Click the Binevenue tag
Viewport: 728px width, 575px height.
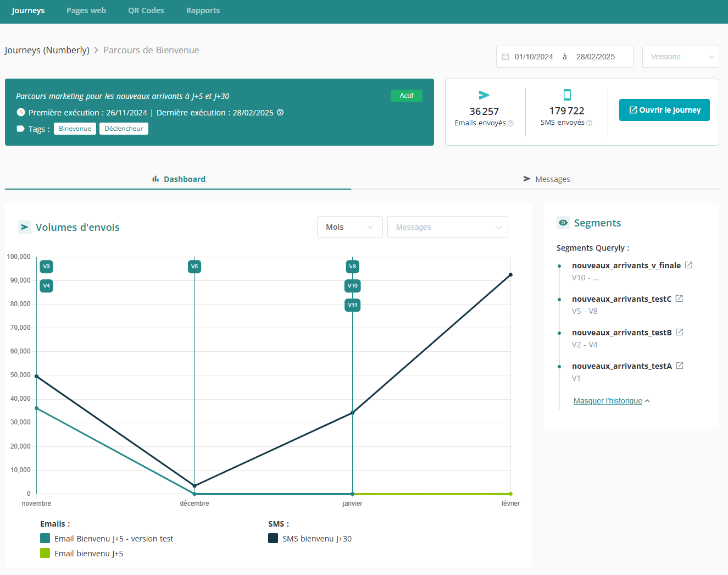click(x=75, y=129)
